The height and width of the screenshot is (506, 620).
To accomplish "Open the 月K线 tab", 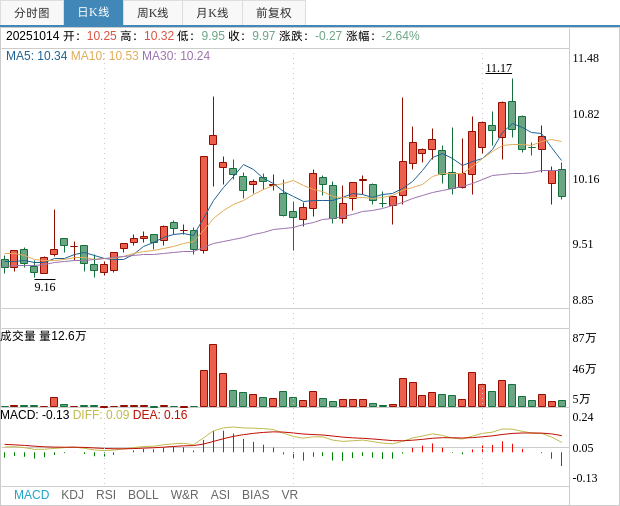I will click(x=212, y=13).
